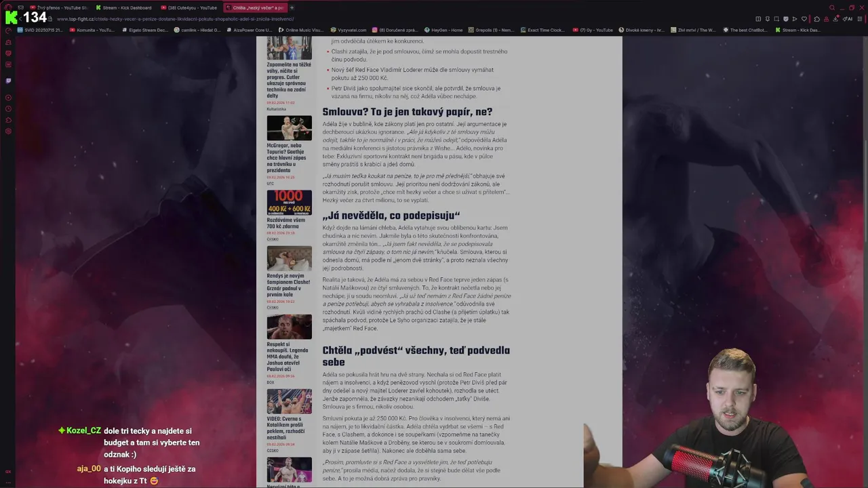This screenshot has width=868, height=488.
Task: Open 'Respekt si nekoupíš' boxing article
Action: coord(288,357)
